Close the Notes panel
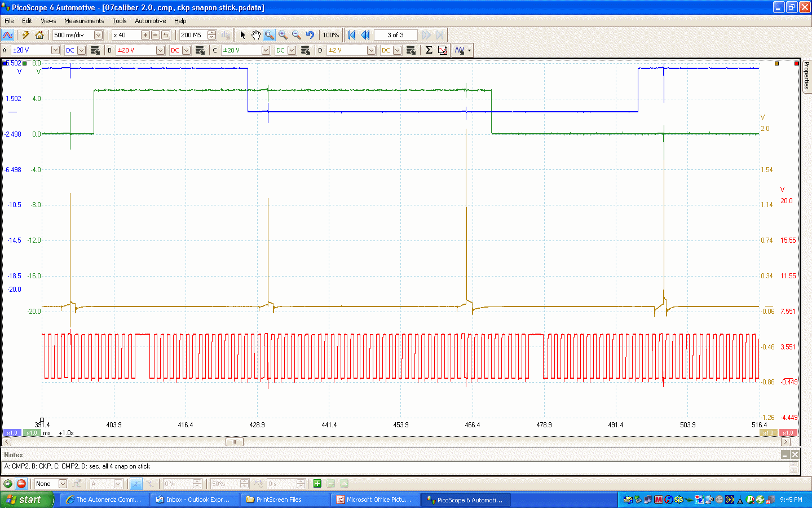This screenshot has height=508, width=812. [x=795, y=454]
